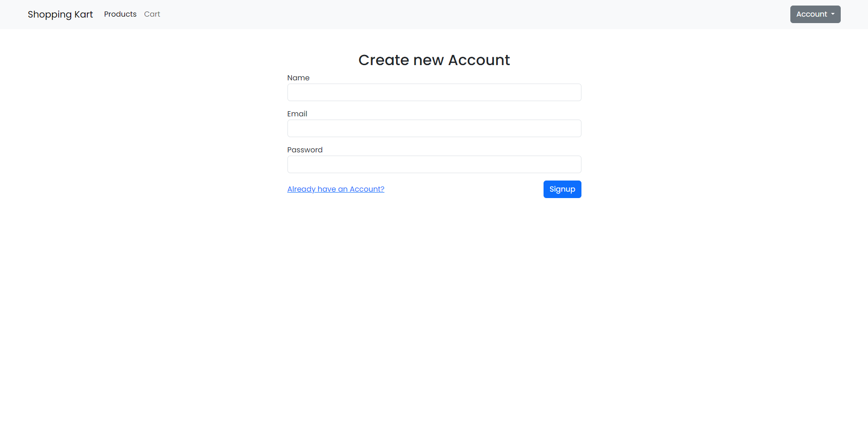868x446 pixels.
Task: Click the login link below the password field
Action: click(x=336, y=189)
